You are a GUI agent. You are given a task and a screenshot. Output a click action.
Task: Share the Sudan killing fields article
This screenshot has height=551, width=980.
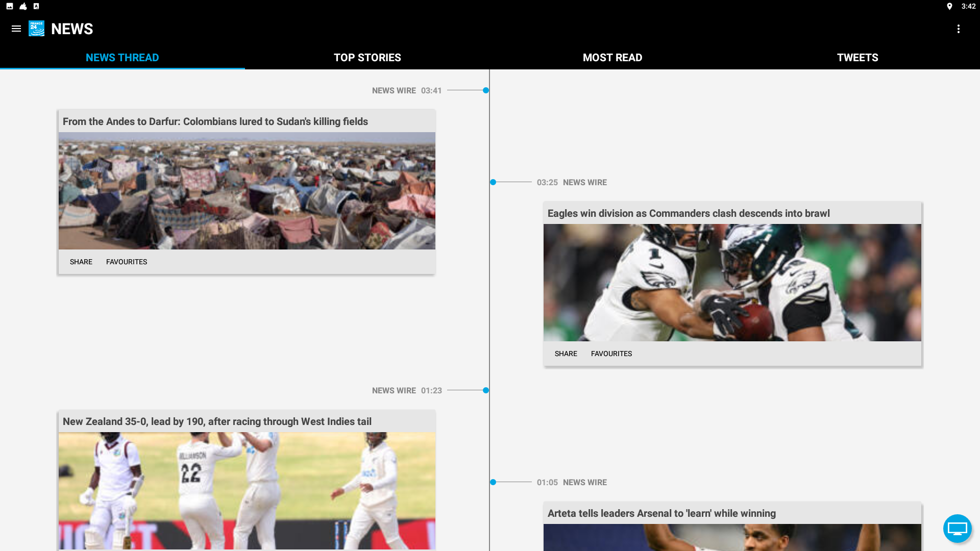click(x=81, y=262)
